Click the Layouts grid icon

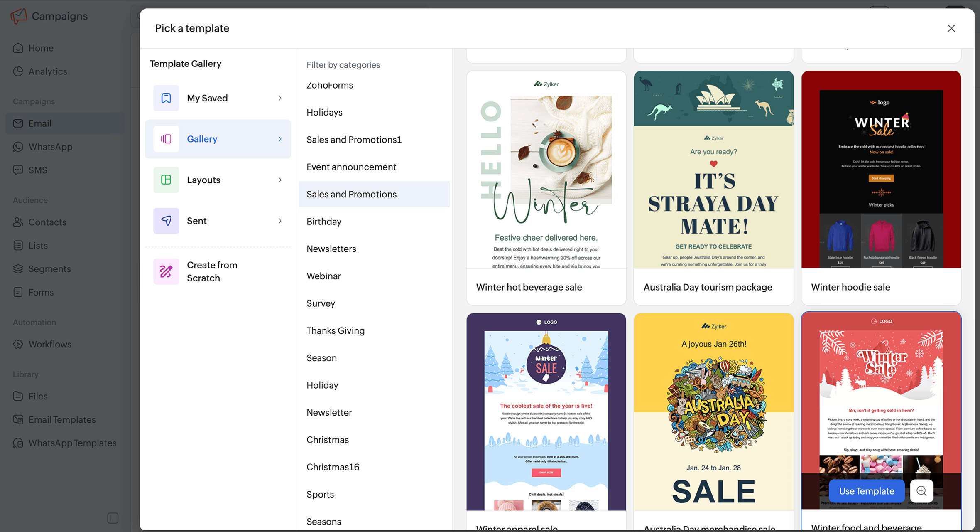coord(166,180)
